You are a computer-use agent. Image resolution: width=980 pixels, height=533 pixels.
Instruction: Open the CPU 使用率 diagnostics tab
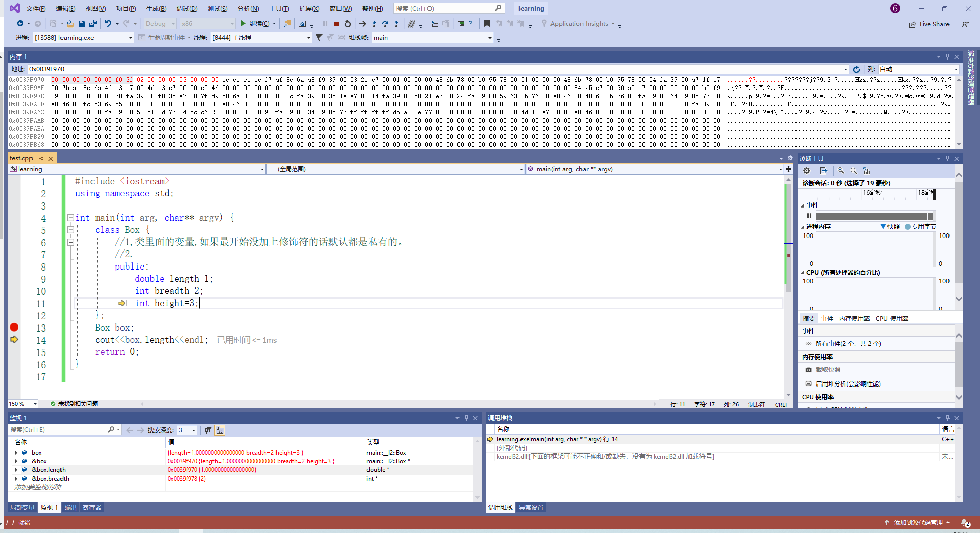point(892,319)
